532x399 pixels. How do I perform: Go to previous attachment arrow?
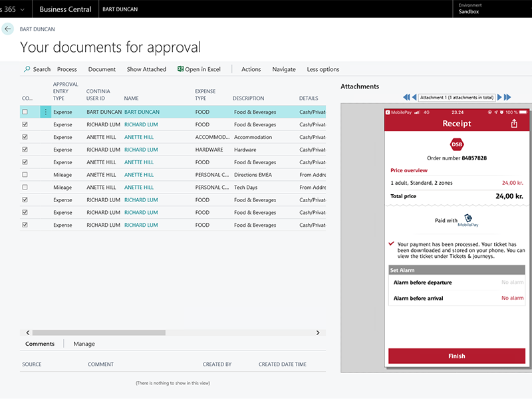click(414, 97)
